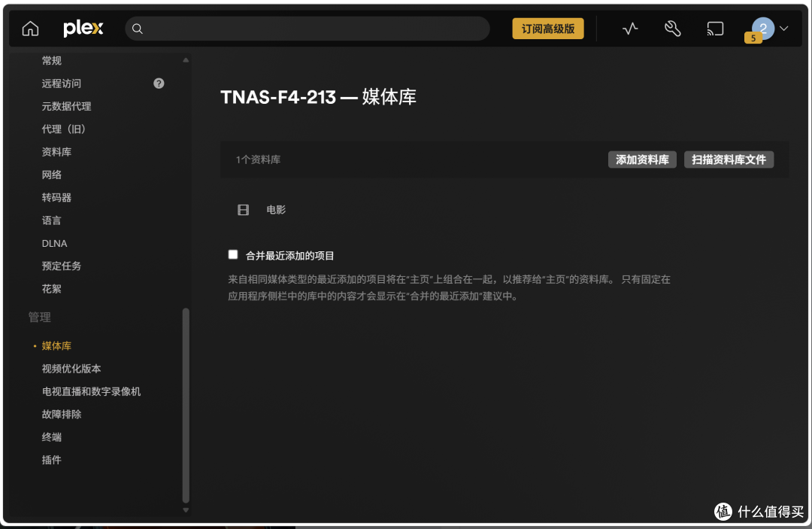Click the search magnifier icon
Image resolution: width=812 pixels, height=529 pixels.
coord(138,29)
